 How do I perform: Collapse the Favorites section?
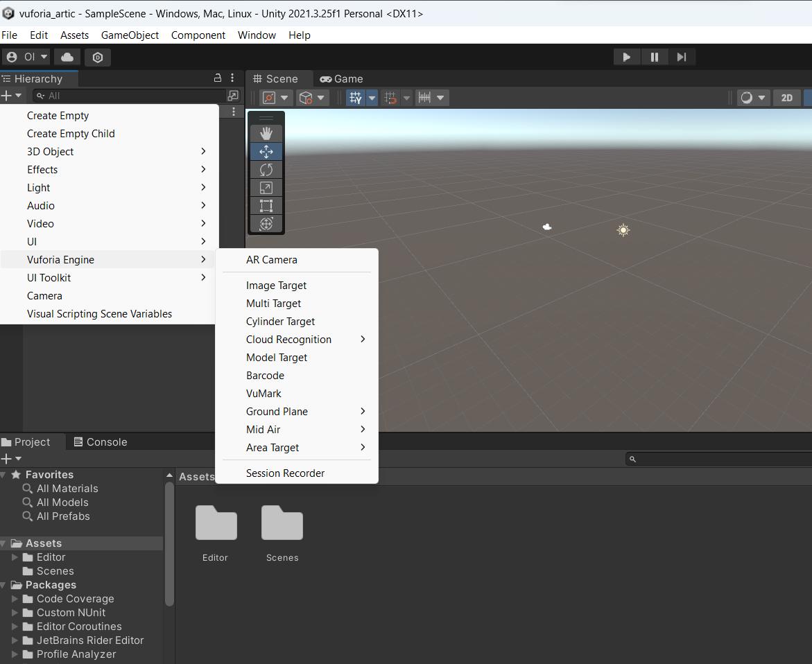pyautogui.click(x=4, y=475)
